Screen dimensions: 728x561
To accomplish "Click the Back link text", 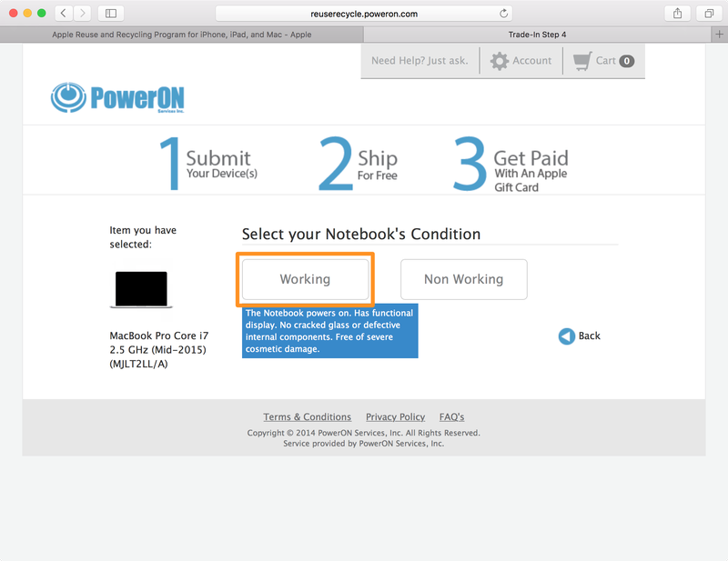I will tap(589, 336).
